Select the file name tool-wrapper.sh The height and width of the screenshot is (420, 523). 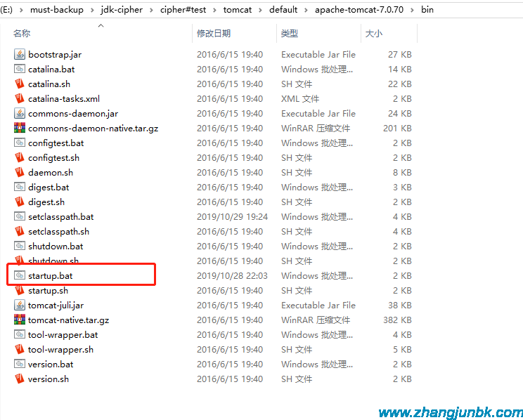pyautogui.click(x=60, y=350)
